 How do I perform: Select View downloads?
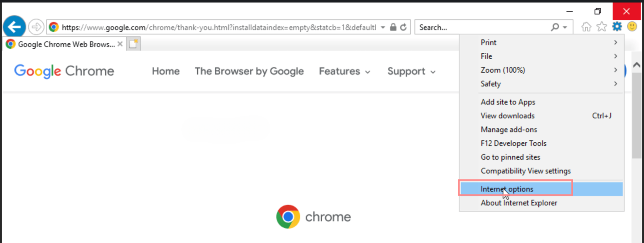pyautogui.click(x=507, y=115)
